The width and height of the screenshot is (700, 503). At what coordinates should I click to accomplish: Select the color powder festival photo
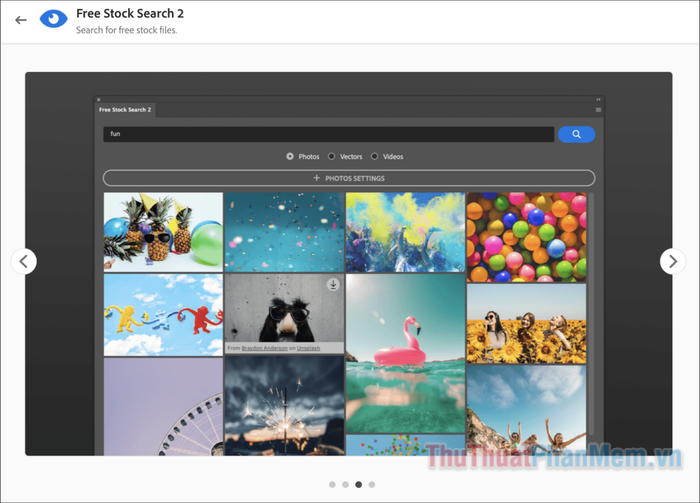point(405,232)
